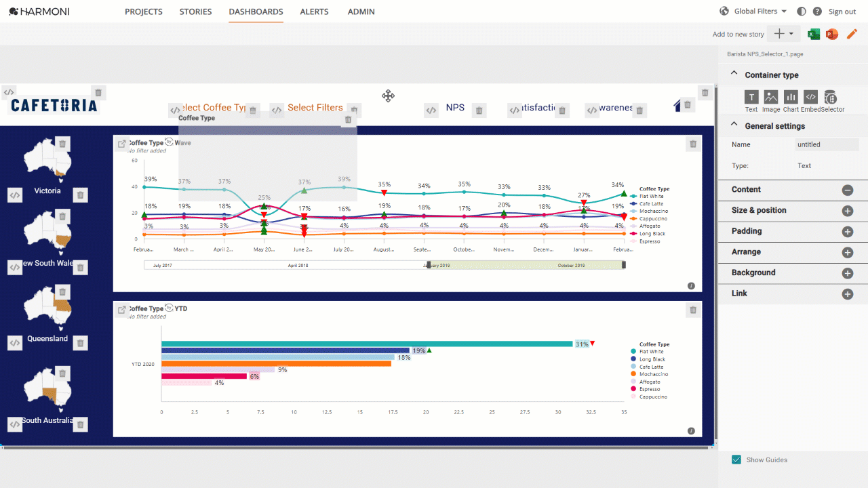Switch to the Alerts tab
This screenshot has height=488, width=868.
coord(314,12)
